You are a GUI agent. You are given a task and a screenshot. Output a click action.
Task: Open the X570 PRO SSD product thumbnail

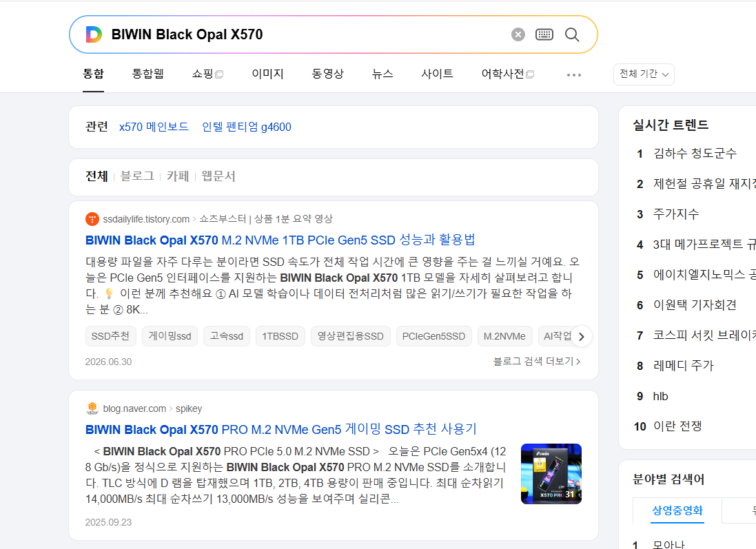(551, 474)
